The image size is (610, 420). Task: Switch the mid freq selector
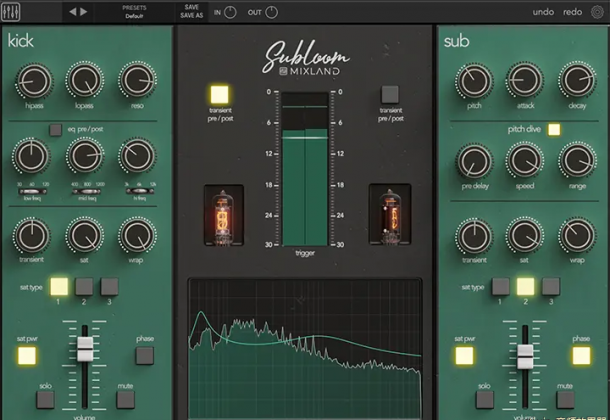pyautogui.click(x=86, y=191)
